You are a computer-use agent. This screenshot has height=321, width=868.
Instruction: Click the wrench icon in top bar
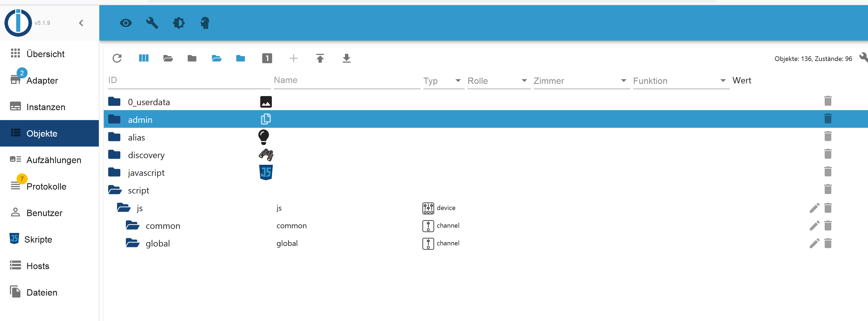pos(152,23)
